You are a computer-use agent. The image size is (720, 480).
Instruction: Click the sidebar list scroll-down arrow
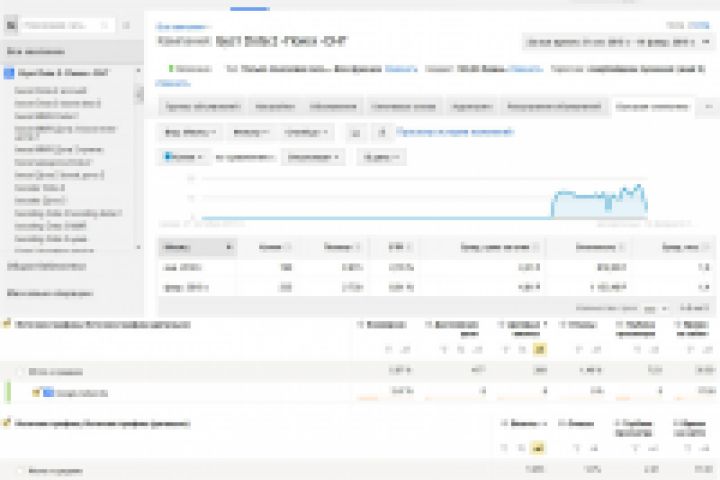coord(139,247)
